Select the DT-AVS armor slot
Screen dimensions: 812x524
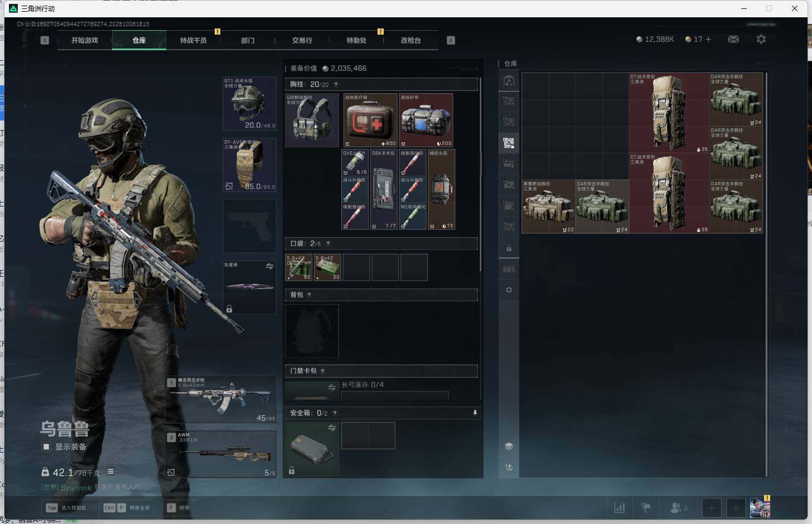249,165
